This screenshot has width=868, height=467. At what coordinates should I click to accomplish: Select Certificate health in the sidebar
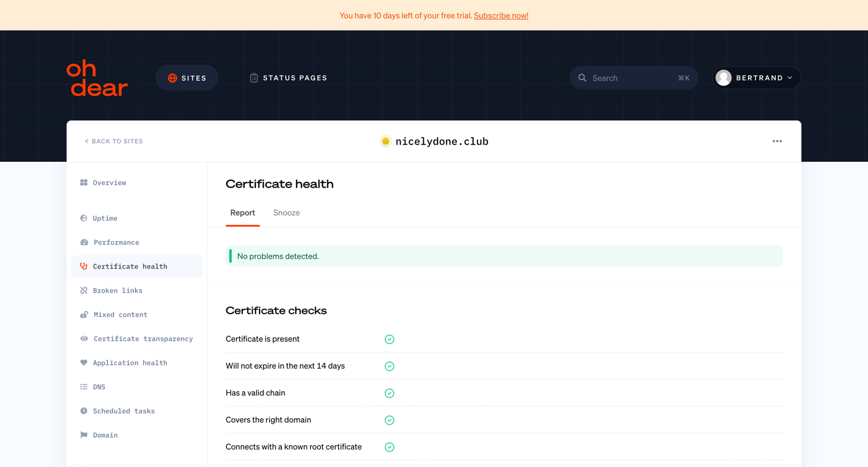click(x=137, y=266)
